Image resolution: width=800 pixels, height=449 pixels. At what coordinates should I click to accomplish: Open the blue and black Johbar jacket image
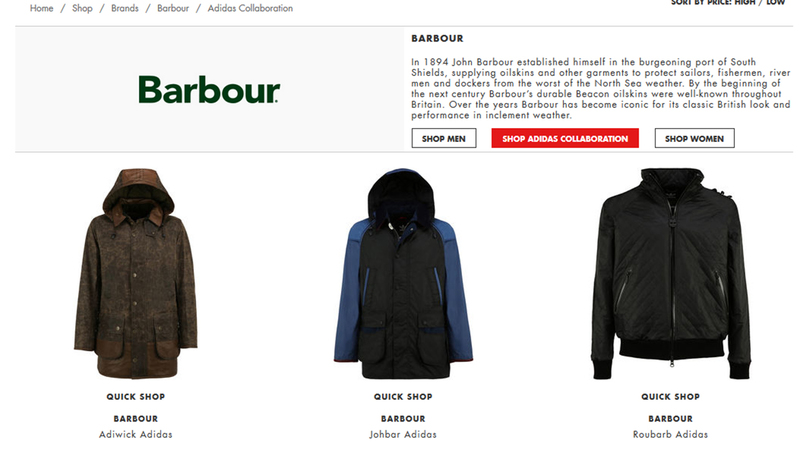403,274
